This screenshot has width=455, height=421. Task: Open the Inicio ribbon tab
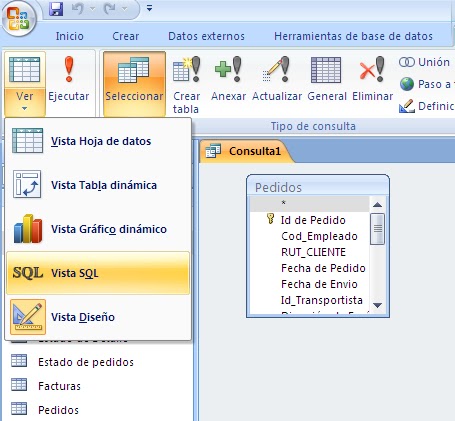(x=70, y=36)
